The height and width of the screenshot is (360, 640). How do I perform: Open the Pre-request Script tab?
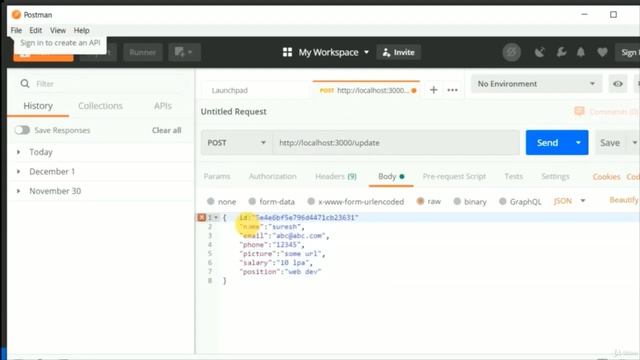[x=454, y=176]
